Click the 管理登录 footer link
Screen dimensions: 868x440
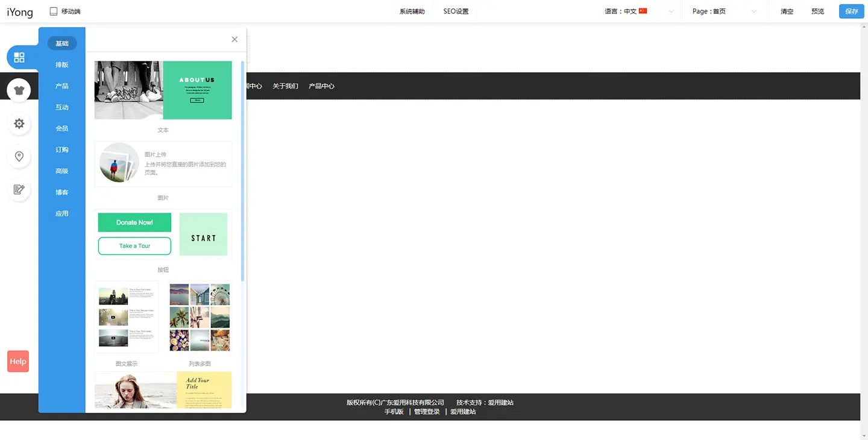pyautogui.click(x=427, y=412)
